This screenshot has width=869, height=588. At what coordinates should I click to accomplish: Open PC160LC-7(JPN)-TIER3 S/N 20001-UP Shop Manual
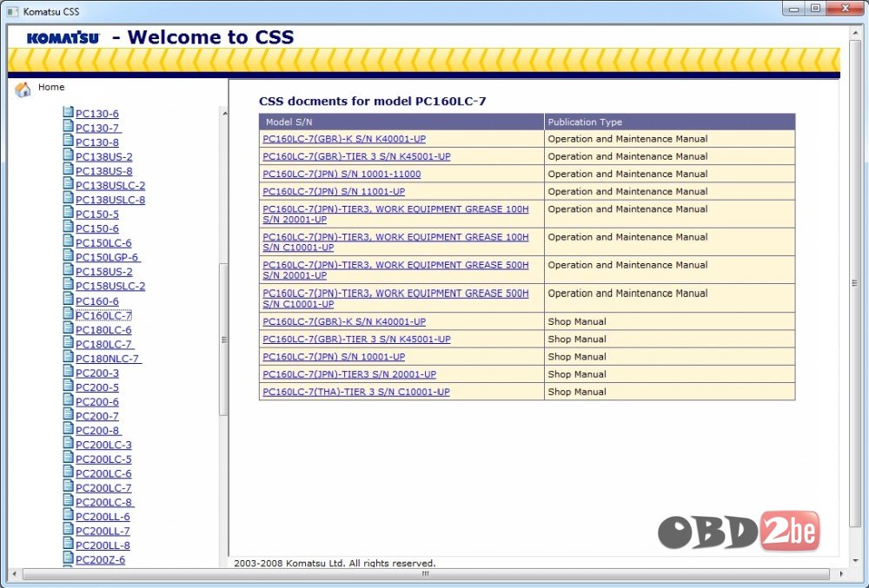[x=349, y=375]
